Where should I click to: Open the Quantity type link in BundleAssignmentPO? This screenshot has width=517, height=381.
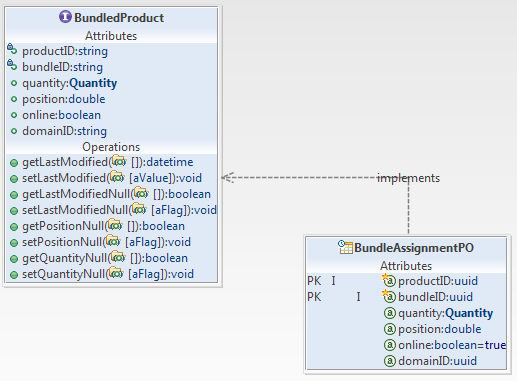coord(469,313)
